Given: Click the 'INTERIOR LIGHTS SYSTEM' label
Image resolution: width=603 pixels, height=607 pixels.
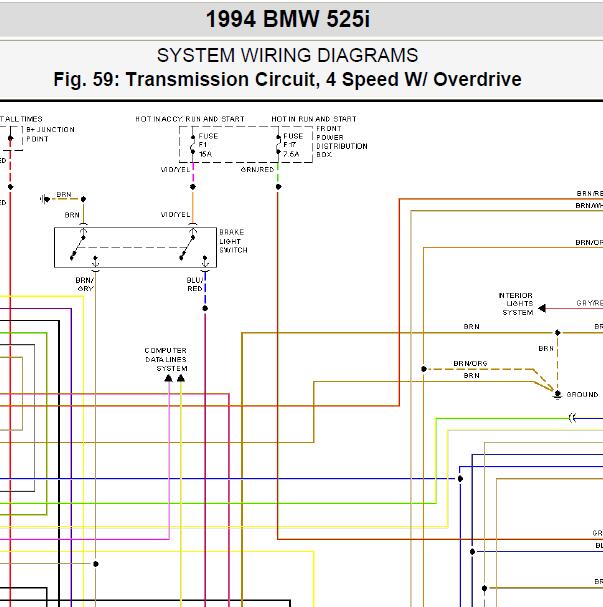Looking at the screenshot, I should (516, 304).
